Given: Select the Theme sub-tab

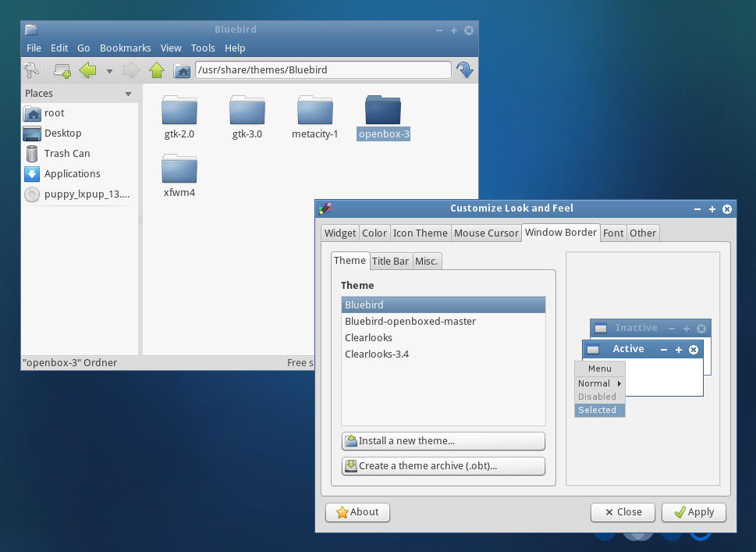Looking at the screenshot, I should [350, 261].
